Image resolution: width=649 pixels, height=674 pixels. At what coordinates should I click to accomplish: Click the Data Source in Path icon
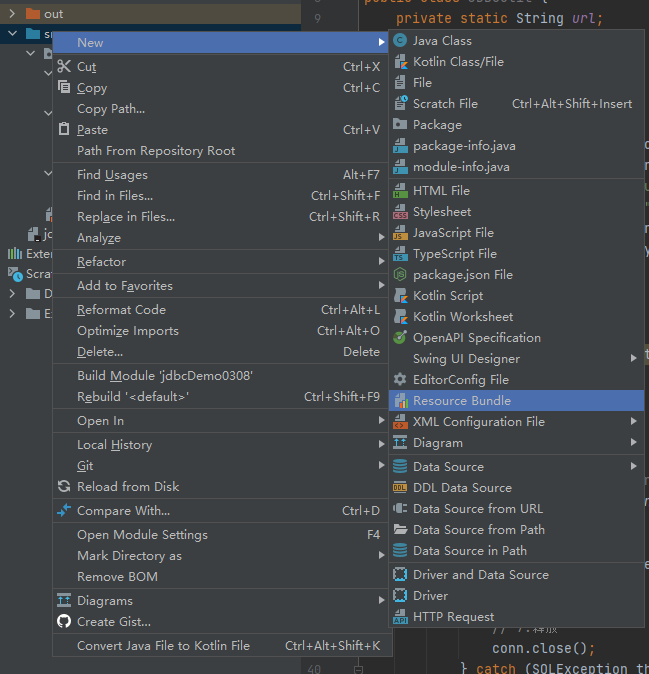click(400, 550)
